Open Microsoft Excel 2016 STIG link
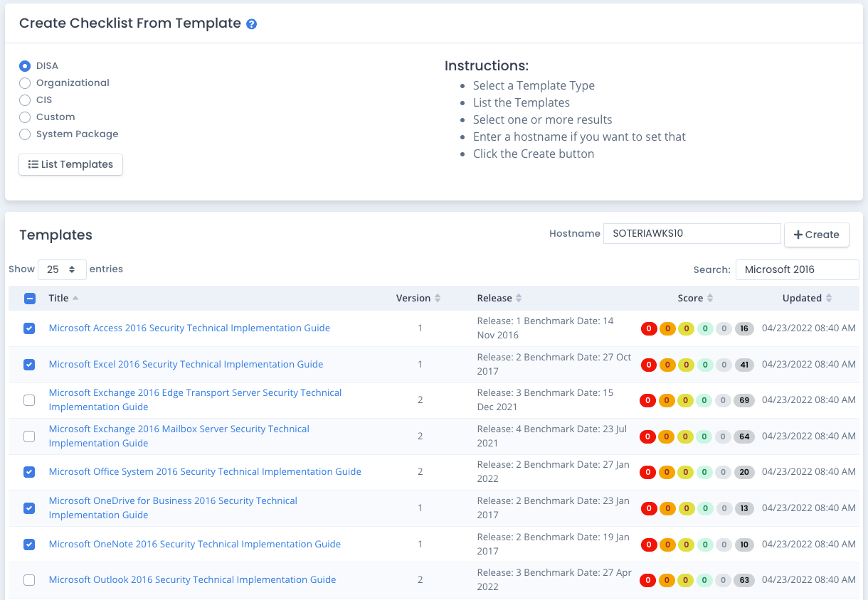 click(x=186, y=365)
